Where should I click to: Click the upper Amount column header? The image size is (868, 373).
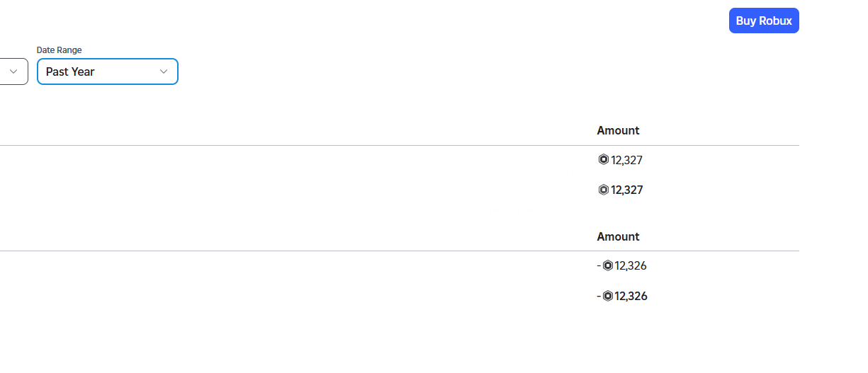point(618,130)
